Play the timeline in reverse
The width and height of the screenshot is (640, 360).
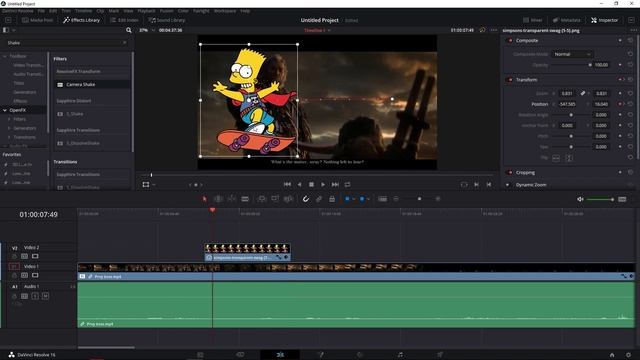point(300,184)
